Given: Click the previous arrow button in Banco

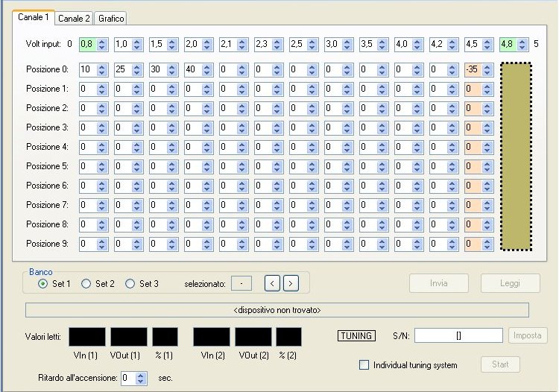Looking at the screenshot, I should pyautogui.click(x=272, y=284).
